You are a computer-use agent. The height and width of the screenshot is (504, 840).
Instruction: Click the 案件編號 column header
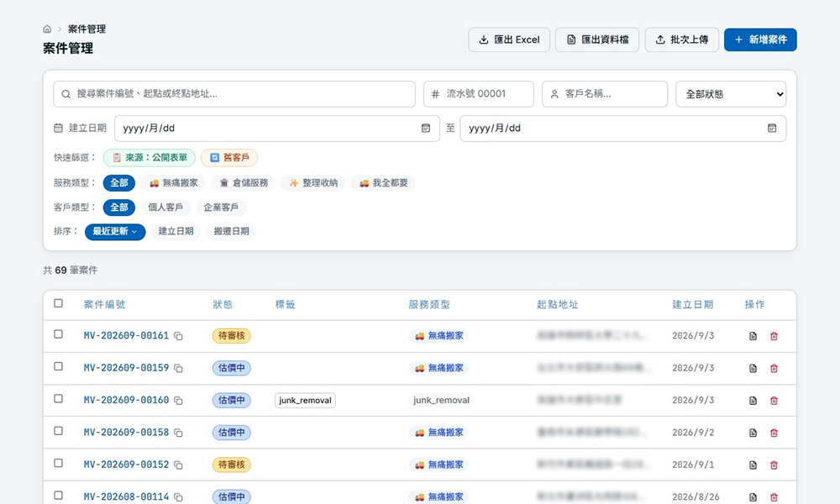pos(104,304)
